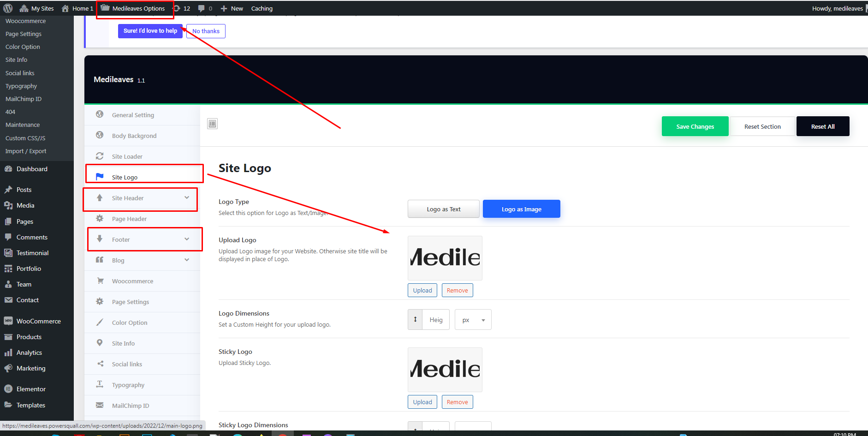Open Team in sidebar
Image resolution: width=868 pixels, height=436 pixels.
[37, 284]
